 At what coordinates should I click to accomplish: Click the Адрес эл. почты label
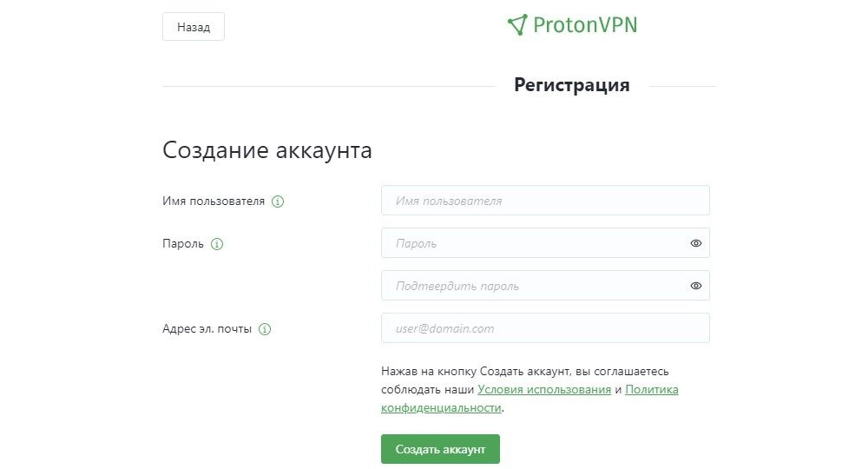(207, 329)
